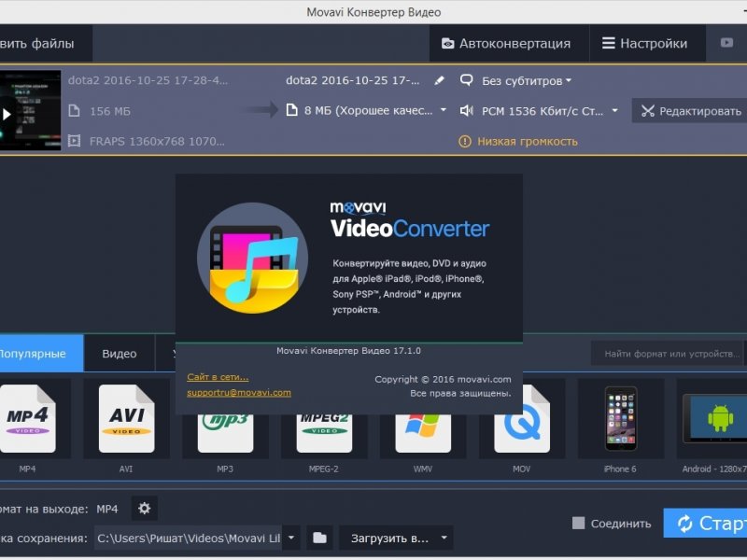
Task: Choose the iPhone 6 device preset
Action: (620, 419)
